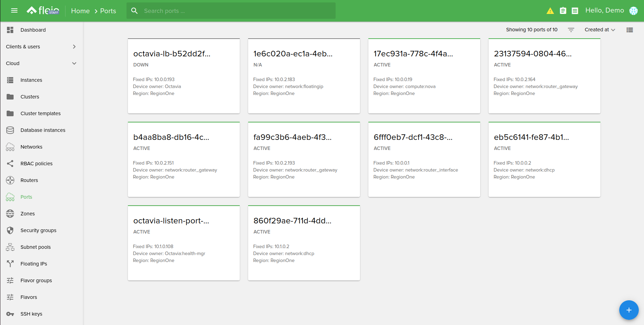Open the Dashboard link
644x325 pixels.
point(33,30)
